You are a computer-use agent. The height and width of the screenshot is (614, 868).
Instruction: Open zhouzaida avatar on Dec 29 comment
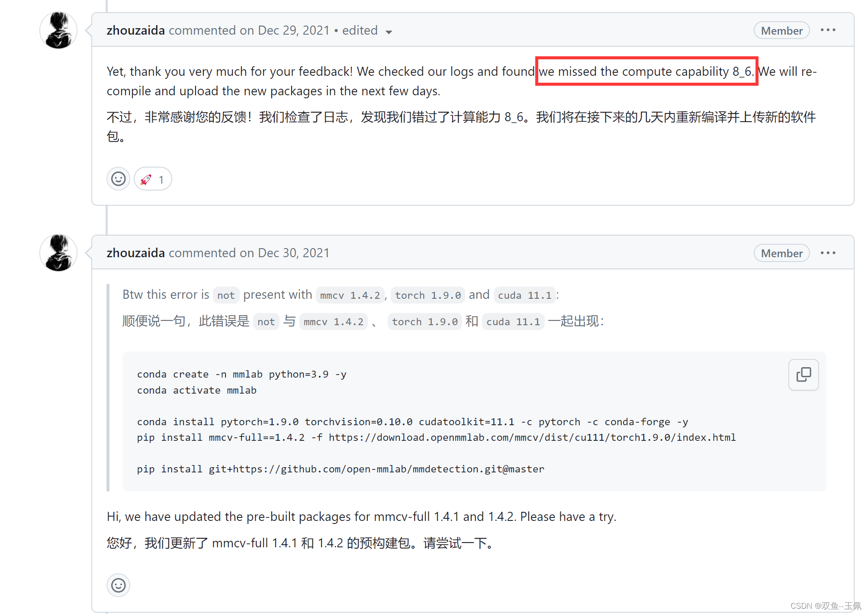pyautogui.click(x=58, y=30)
